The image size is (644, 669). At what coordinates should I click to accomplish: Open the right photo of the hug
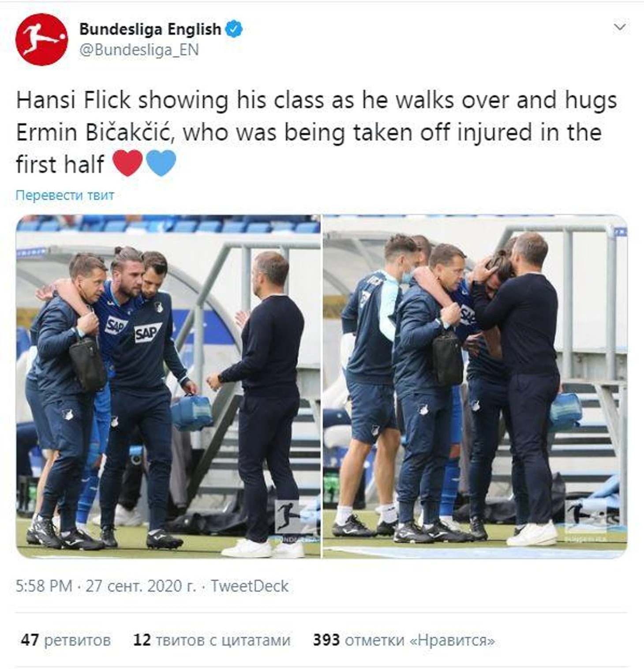click(475, 386)
